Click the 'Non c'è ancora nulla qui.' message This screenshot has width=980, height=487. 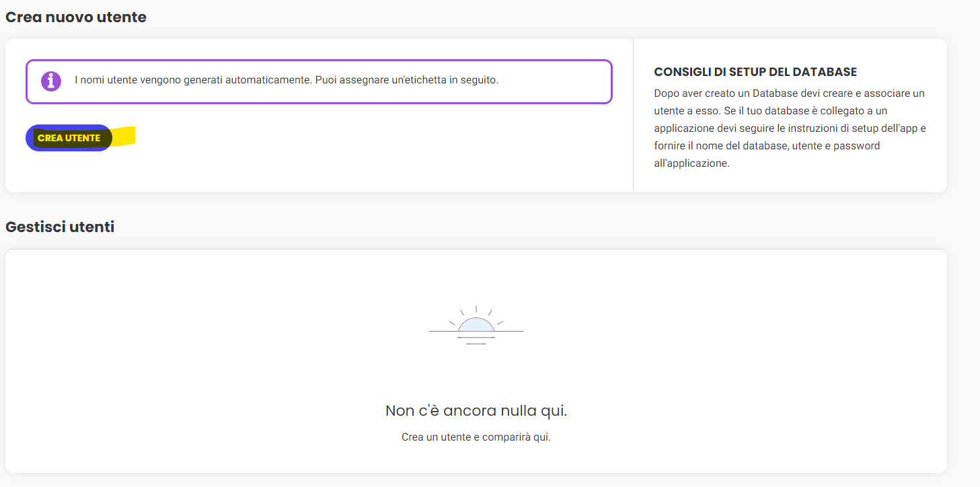coord(476,410)
